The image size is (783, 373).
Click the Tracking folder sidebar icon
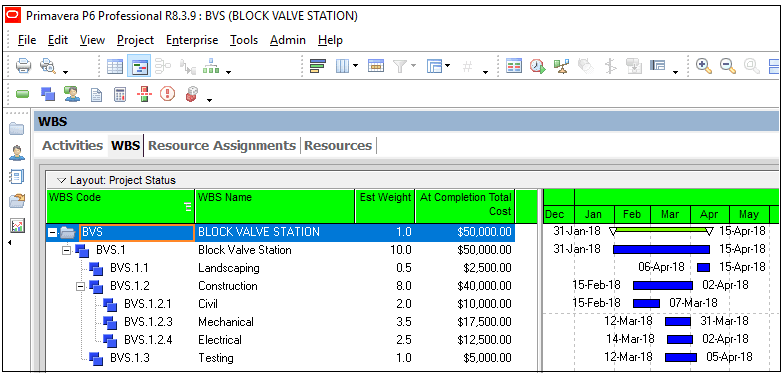pos(16,201)
